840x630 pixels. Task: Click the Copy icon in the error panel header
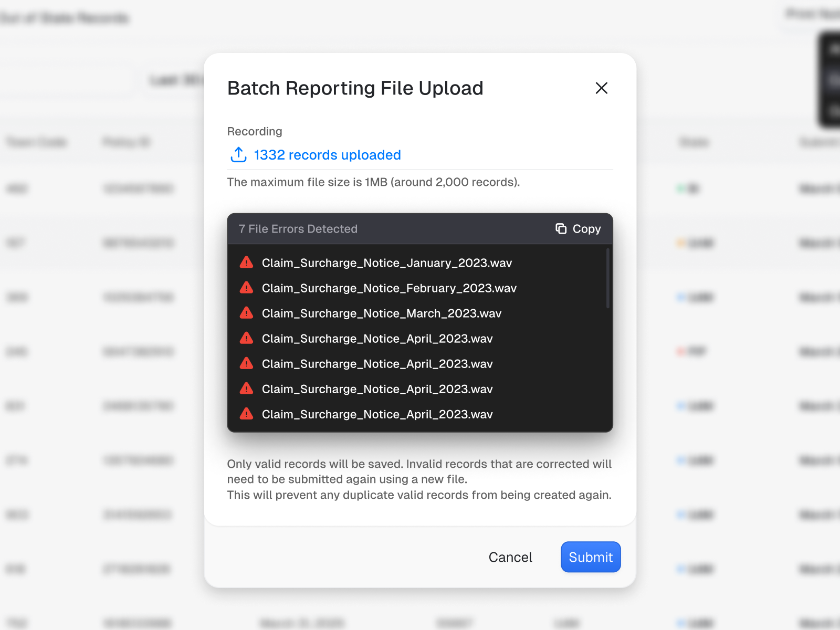pyautogui.click(x=561, y=228)
